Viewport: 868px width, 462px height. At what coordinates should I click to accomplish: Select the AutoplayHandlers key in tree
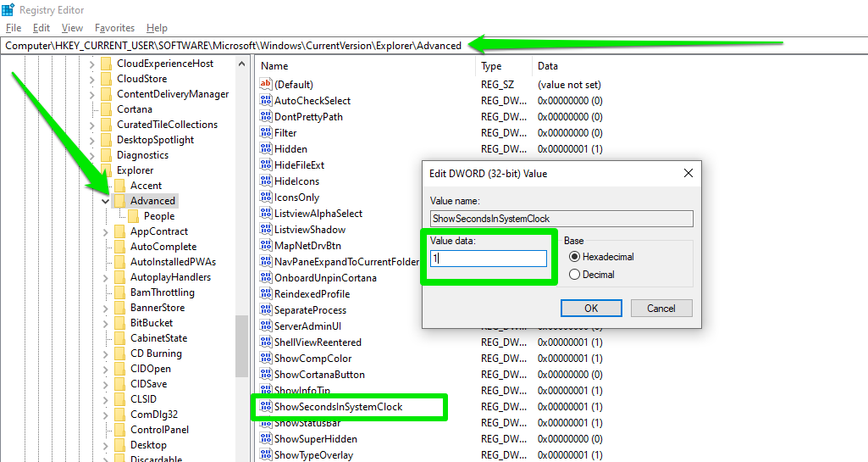(170, 277)
